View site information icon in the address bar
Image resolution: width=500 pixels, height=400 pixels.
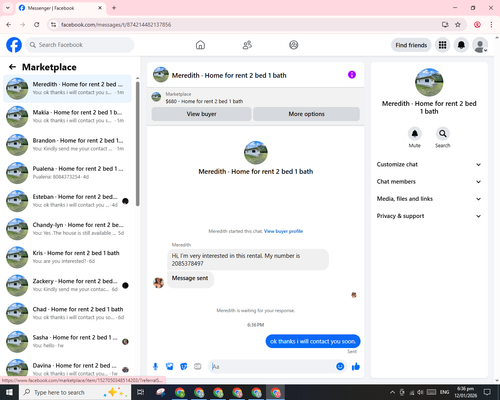click(x=53, y=25)
